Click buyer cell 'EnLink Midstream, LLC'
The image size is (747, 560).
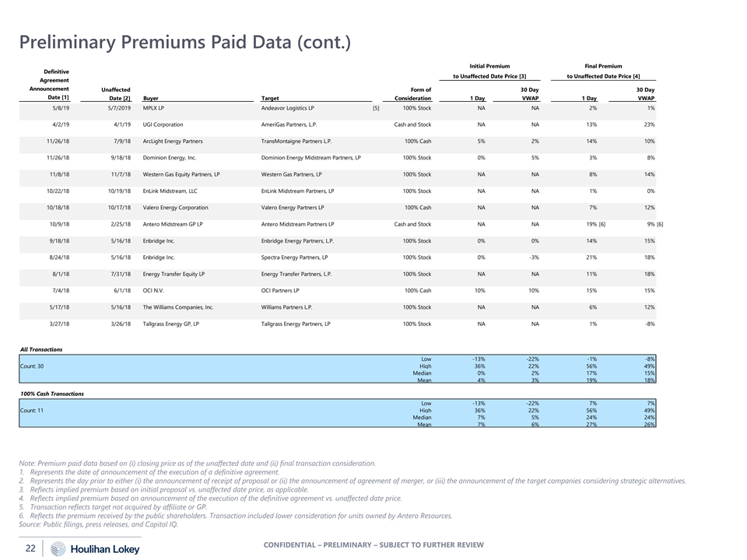tap(170, 191)
